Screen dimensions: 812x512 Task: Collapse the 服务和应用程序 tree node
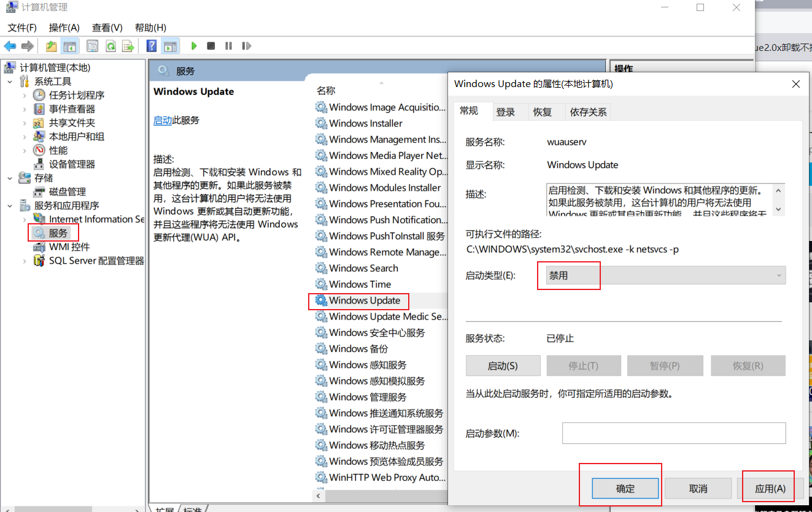[x=10, y=205]
